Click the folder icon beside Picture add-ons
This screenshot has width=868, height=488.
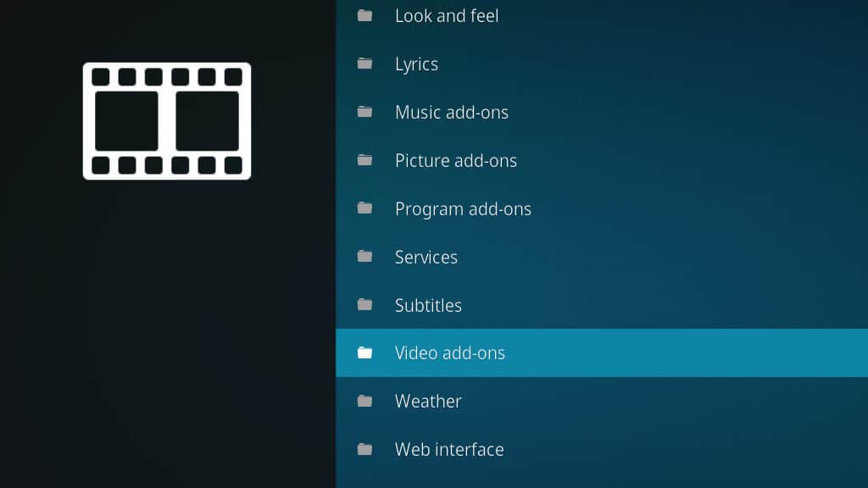tap(364, 160)
